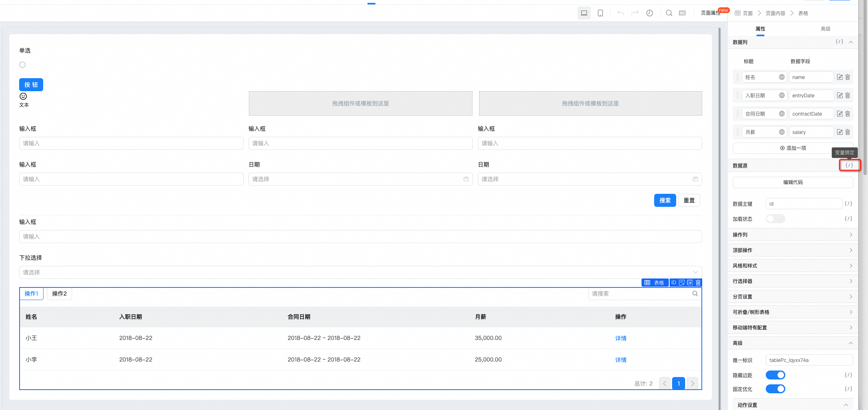Image resolution: width=868 pixels, height=410 pixels.
Task: Delete the 姓名 column row
Action: click(x=848, y=77)
